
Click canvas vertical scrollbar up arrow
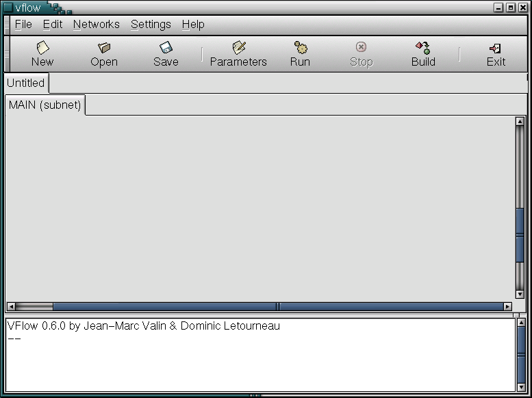coord(520,121)
